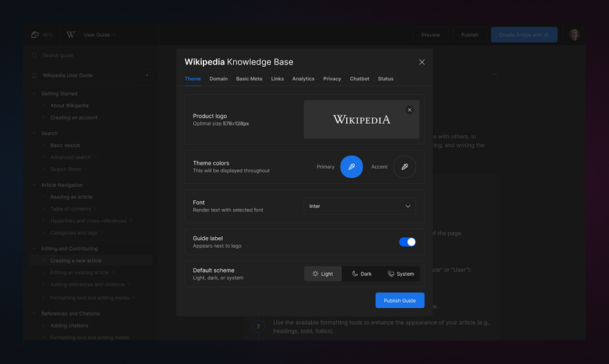Switch to the Theme tab

pos(192,79)
